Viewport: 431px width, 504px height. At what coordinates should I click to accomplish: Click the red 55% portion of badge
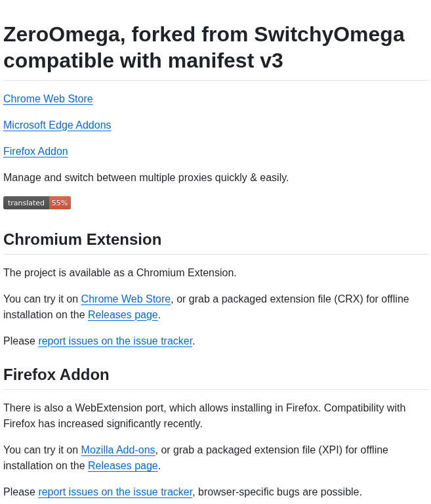point(60,203)
